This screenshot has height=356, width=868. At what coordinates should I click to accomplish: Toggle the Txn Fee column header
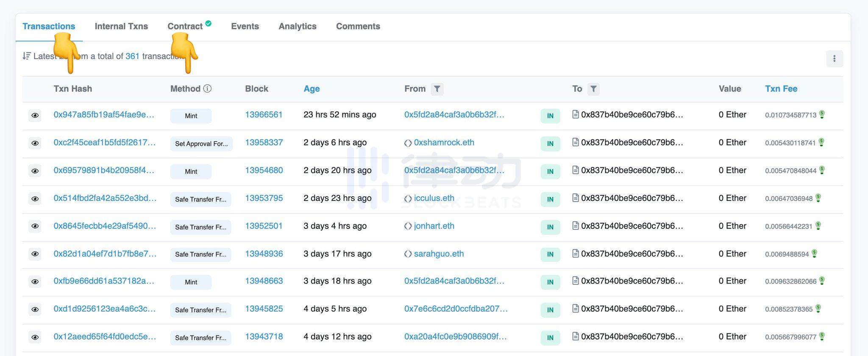(781, 89)
